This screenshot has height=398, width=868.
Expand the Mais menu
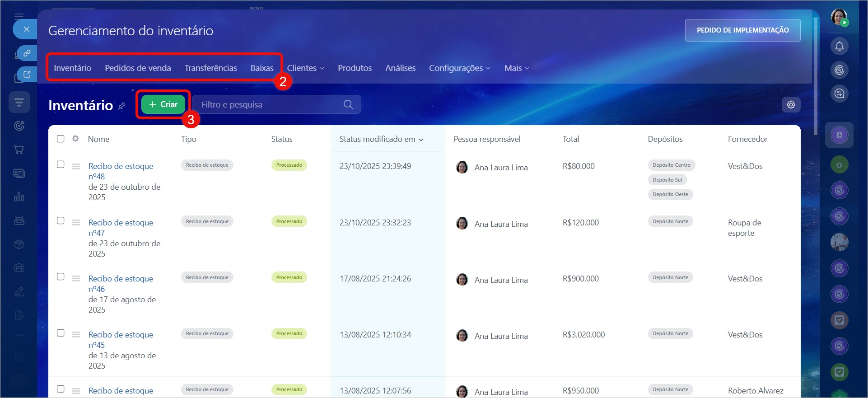pos(516,68)
